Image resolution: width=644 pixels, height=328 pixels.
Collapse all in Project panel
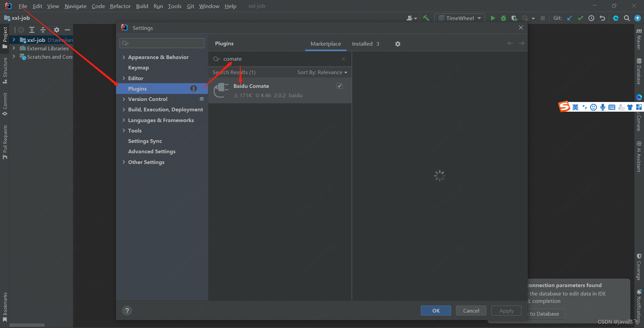coord(43,30)
